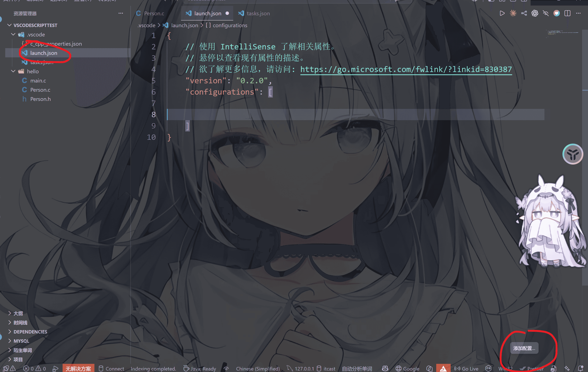Viewport: 588px width, 372px height.
Task: Open c_cpp_properties.json in explorer
Action: point(56,44)
